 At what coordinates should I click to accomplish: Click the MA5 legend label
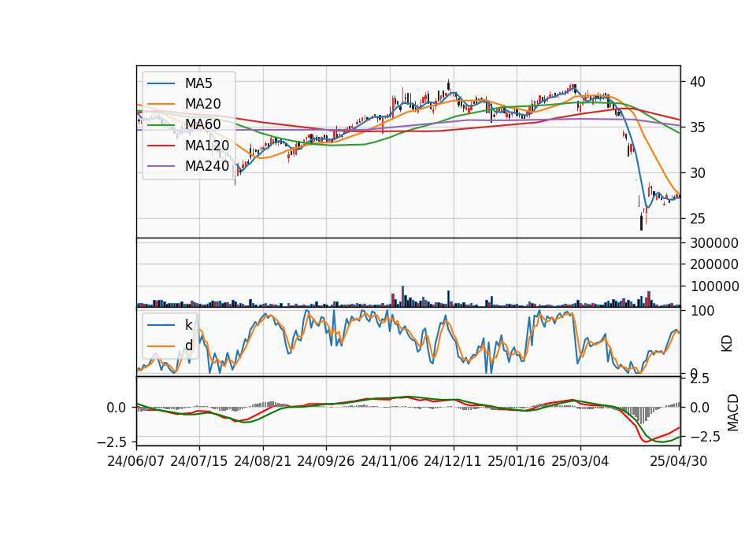tap(198, 83)
